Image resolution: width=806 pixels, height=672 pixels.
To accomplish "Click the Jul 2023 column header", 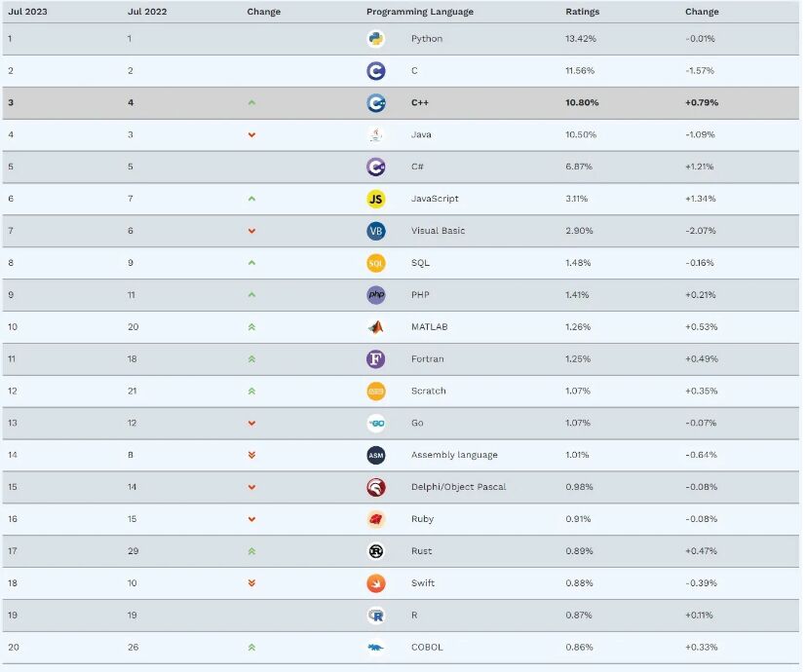I will (x=28, y=12).
